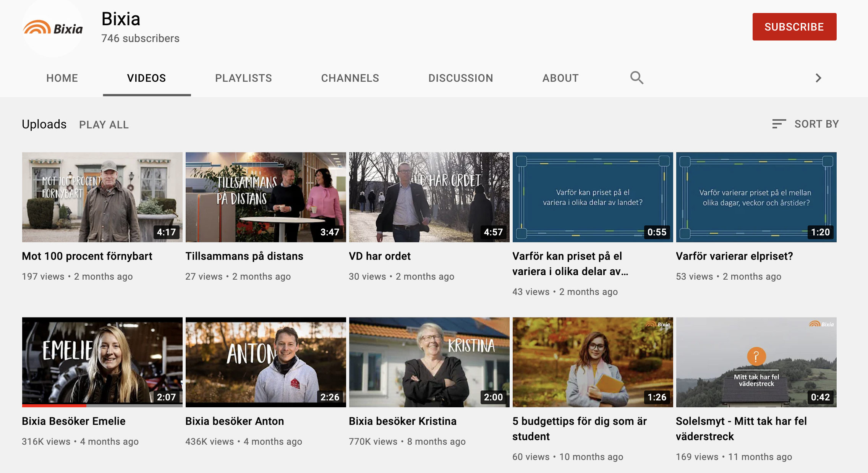The image size is (868, 473).
Task: Open the Bixia besöker Anton title
Action: coord(235,421)
